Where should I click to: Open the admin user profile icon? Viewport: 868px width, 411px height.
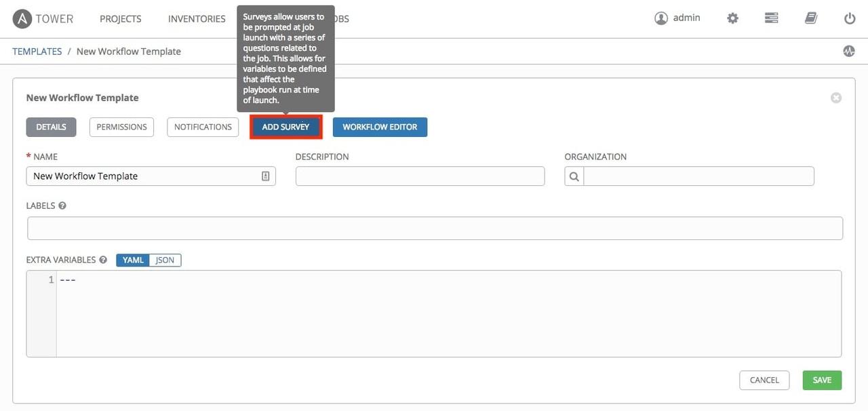pos(661,18)
